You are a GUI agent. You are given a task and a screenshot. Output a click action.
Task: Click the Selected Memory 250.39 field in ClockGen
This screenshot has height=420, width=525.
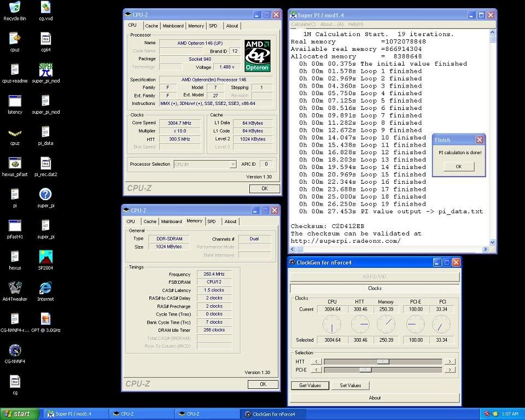pyautogui.click(x=386, y=340)
